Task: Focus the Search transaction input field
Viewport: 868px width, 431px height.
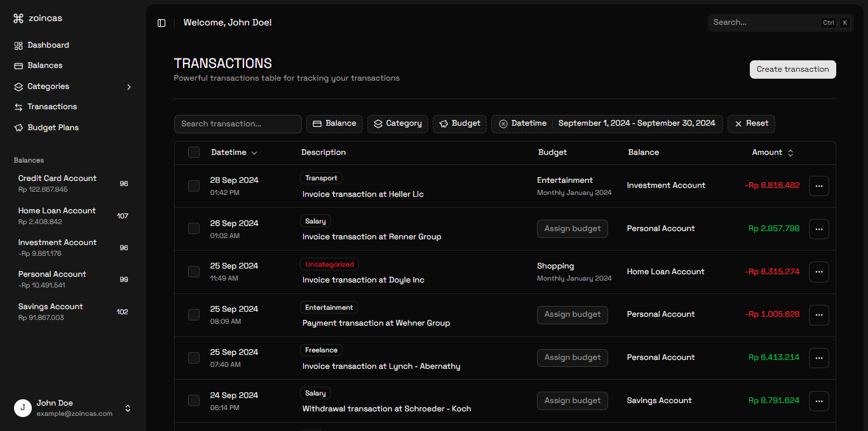Action: coord(238,124)
